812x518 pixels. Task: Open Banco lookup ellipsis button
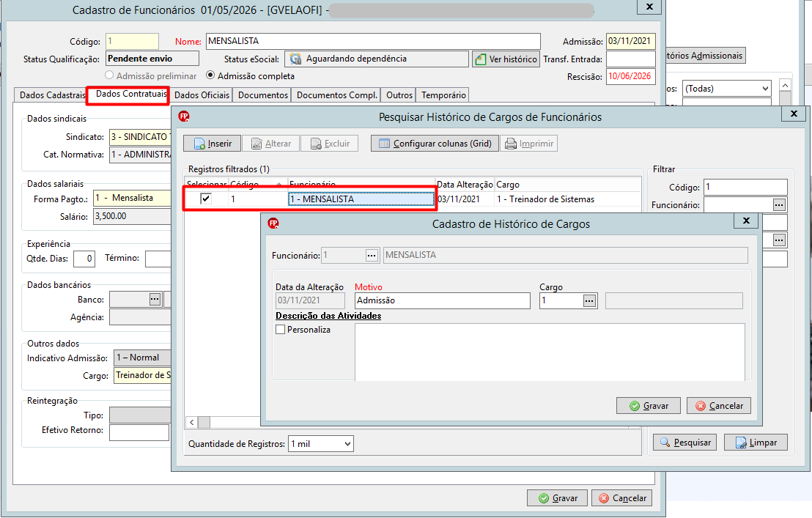pos(155,299)
